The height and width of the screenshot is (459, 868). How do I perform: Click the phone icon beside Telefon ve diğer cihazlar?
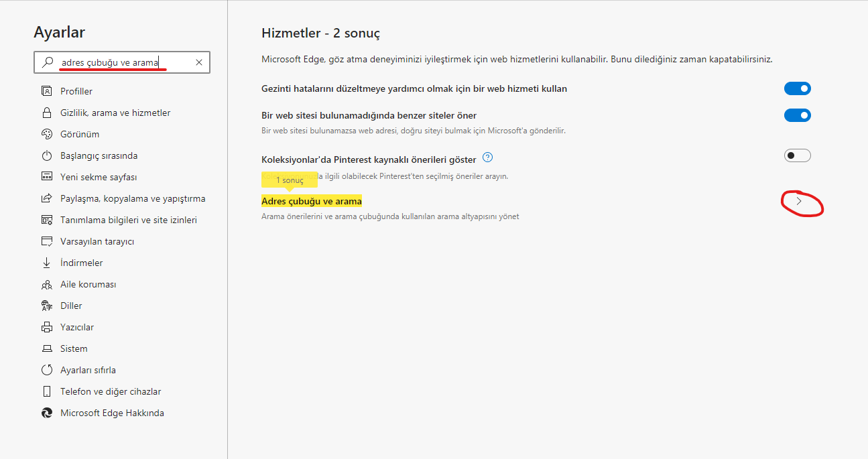[47, 391]
